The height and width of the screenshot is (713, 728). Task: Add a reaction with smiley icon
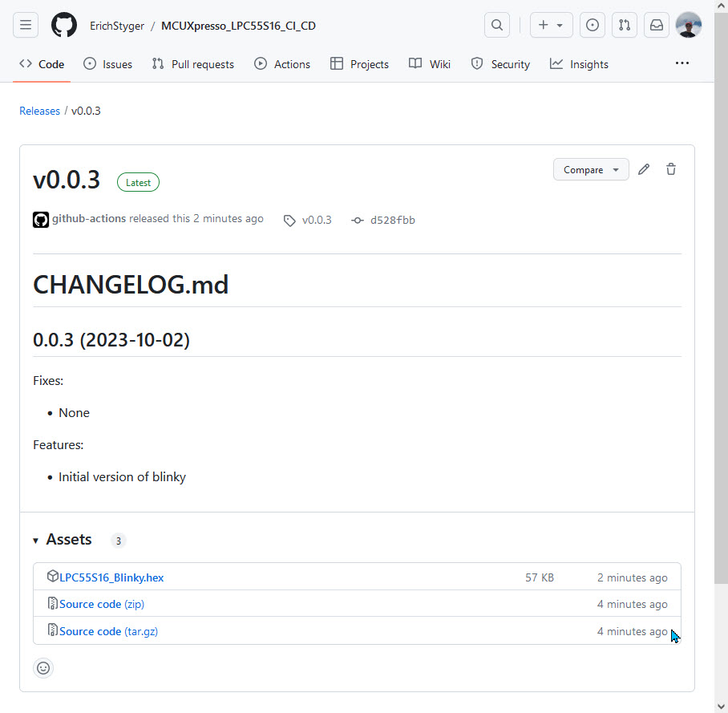43,667
